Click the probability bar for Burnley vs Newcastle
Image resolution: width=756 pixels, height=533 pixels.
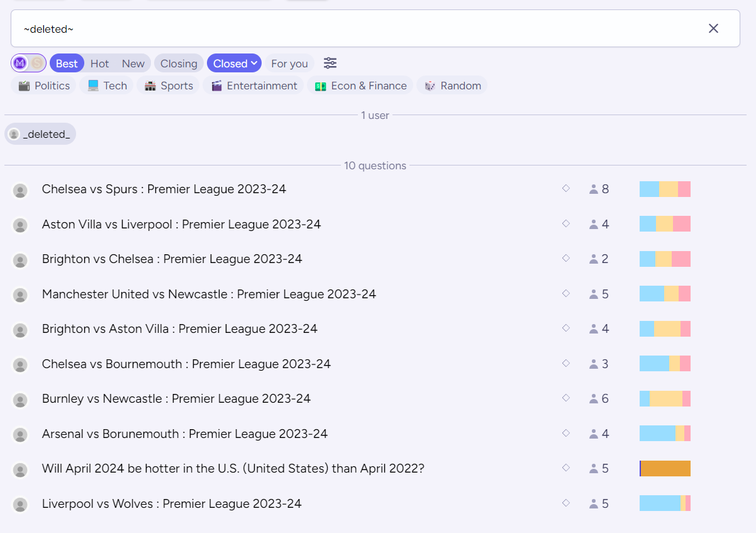click(x=665, y=398)
